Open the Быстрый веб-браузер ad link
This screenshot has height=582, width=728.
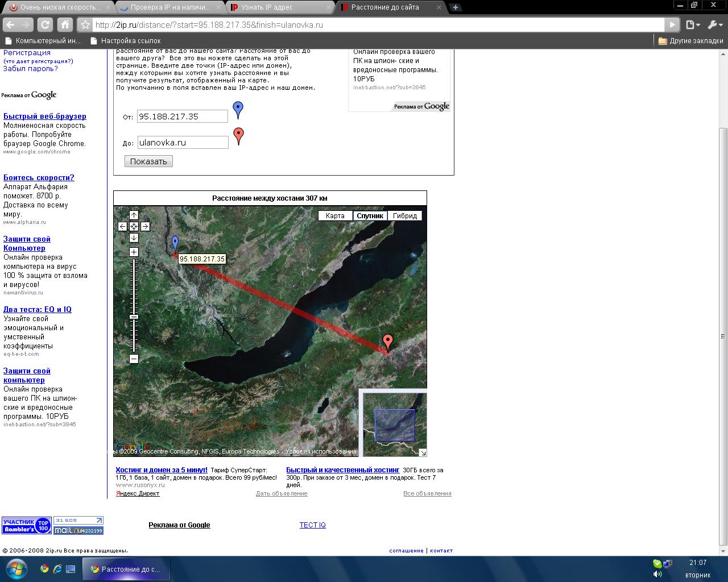point(45,117)
